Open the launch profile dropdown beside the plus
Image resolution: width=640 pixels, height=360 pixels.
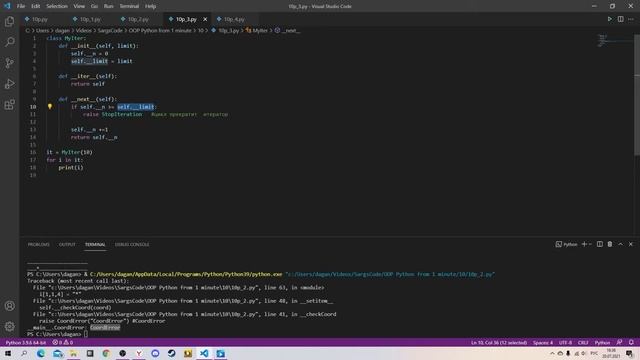tap(590, 244)
